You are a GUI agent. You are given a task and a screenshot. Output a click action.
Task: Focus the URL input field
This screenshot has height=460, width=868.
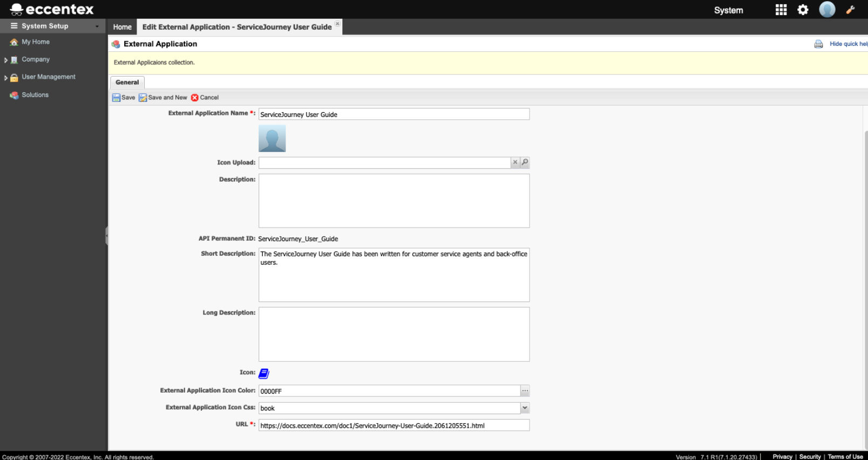[x=394, y=425]
